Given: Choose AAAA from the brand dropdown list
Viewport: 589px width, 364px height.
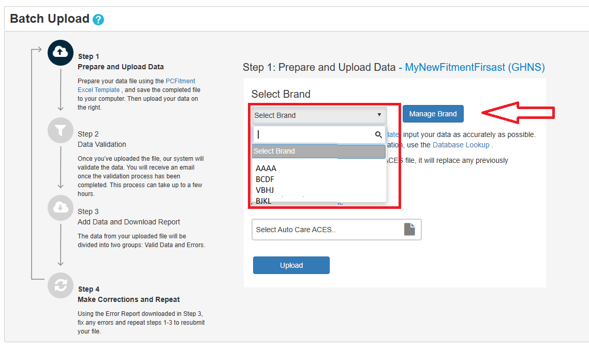Looking at the screenshot, I should [x=266, y=168].
